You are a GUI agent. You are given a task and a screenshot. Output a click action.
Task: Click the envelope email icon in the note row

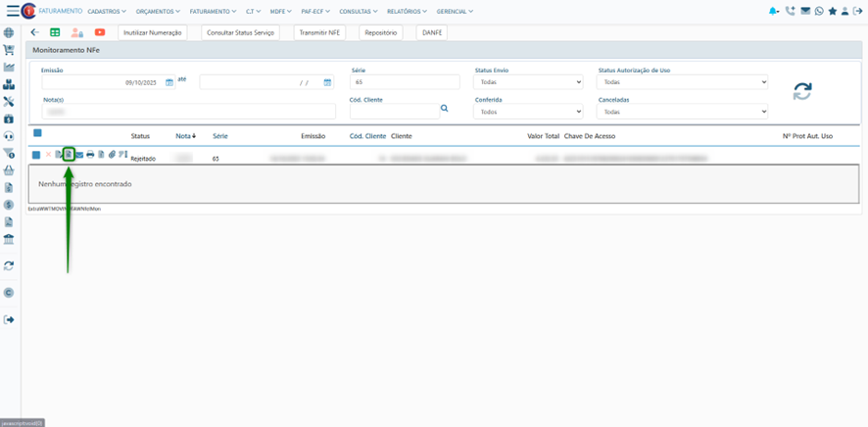pyautogui.click(x=79, y=155)
